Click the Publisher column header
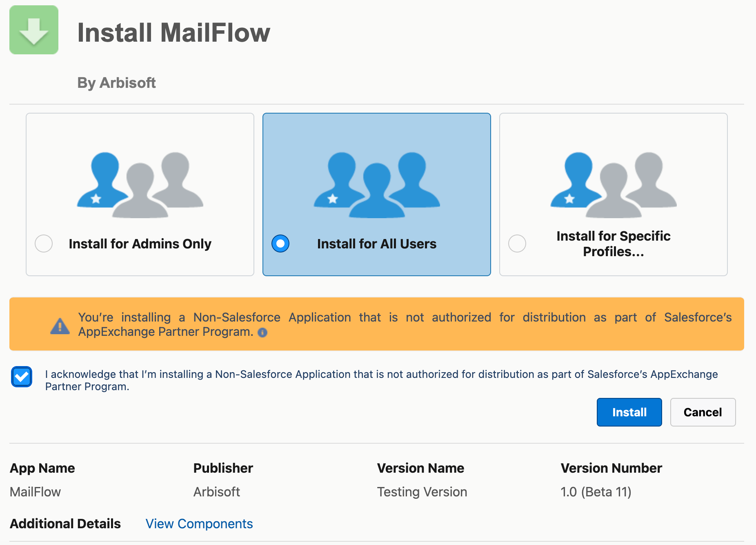Viewport: 756px width, 545px height. pos(223,468)
